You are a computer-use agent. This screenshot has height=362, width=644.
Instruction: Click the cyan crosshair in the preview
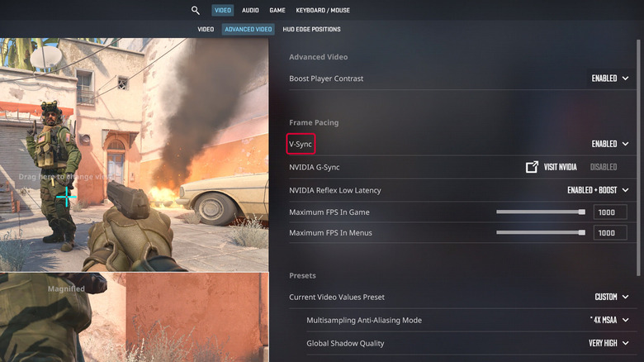click(66, 197)
